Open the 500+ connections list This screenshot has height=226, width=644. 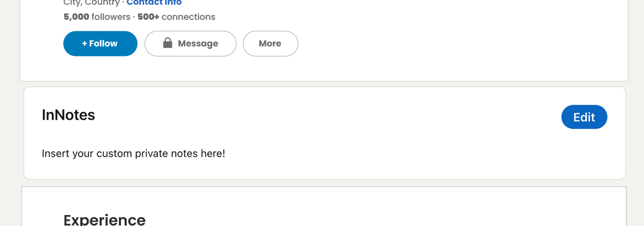(176, 17)
